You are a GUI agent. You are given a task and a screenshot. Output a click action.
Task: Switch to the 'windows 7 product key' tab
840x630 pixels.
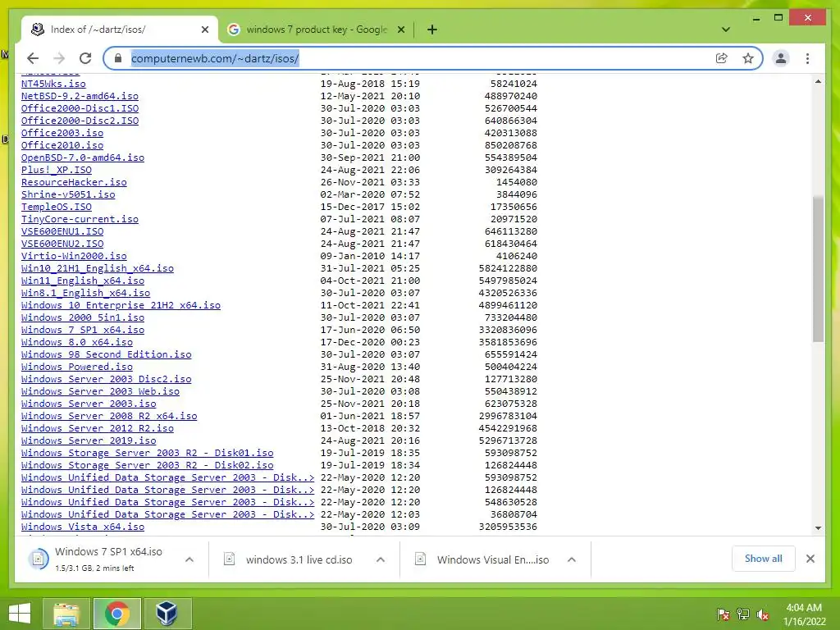(x=316, y=30)
